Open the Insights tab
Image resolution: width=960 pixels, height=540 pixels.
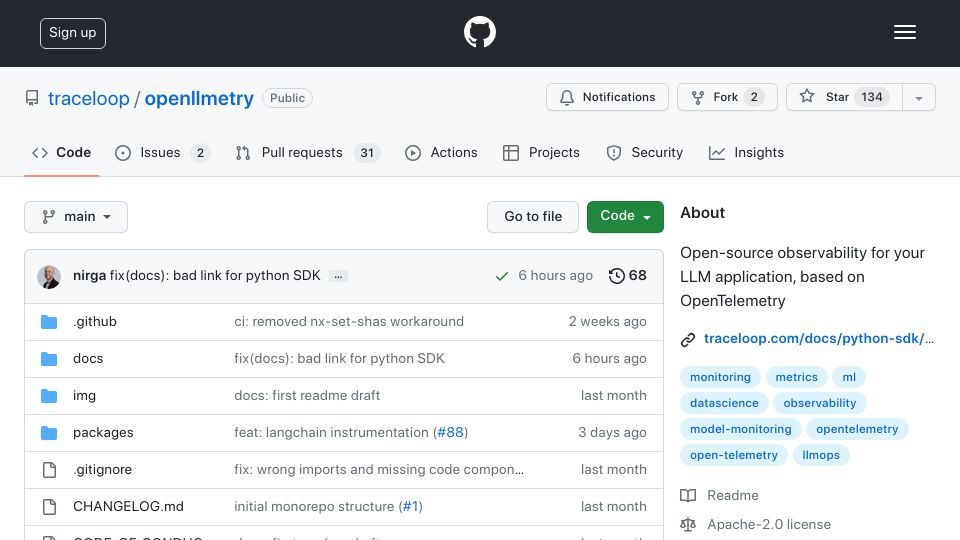click(746, 152)
